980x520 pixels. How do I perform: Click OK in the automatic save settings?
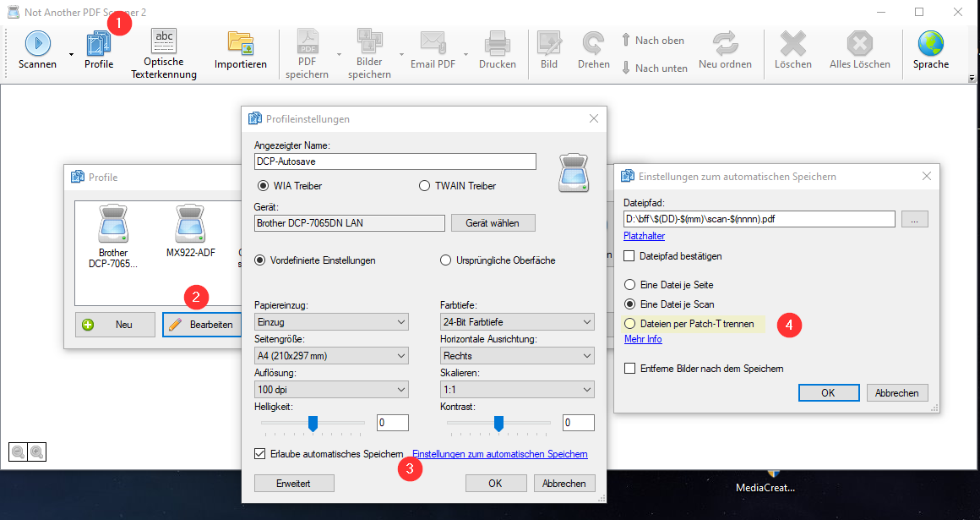point(828,393)
